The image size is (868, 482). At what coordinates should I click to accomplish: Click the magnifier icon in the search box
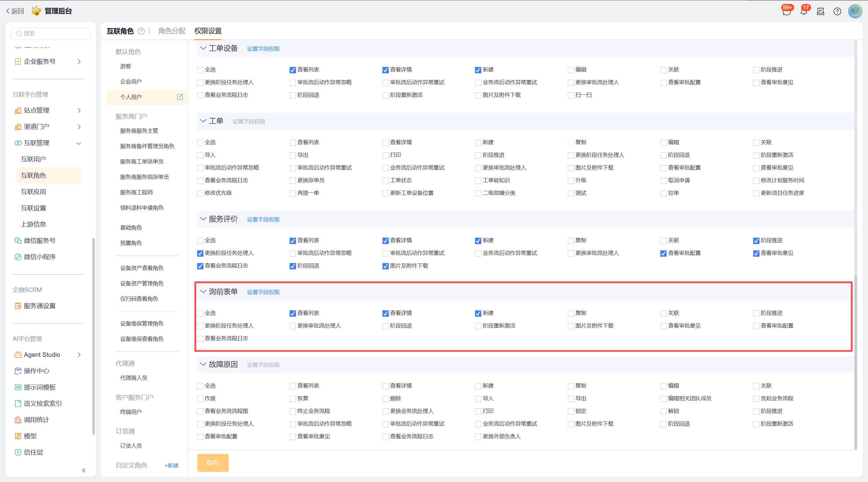click(x=19, y=33)
